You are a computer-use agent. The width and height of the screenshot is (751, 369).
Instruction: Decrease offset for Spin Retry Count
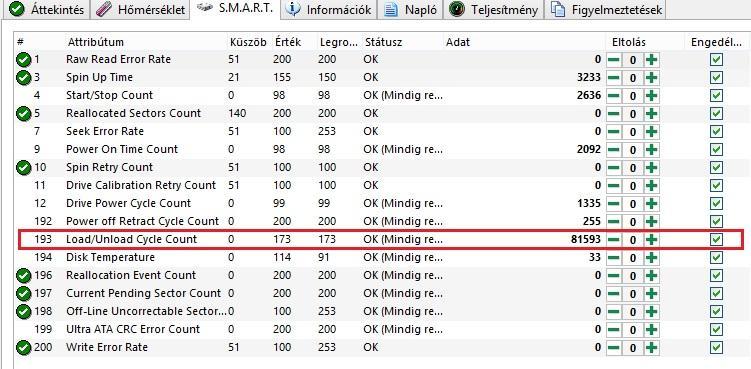(x=614, y=168)
